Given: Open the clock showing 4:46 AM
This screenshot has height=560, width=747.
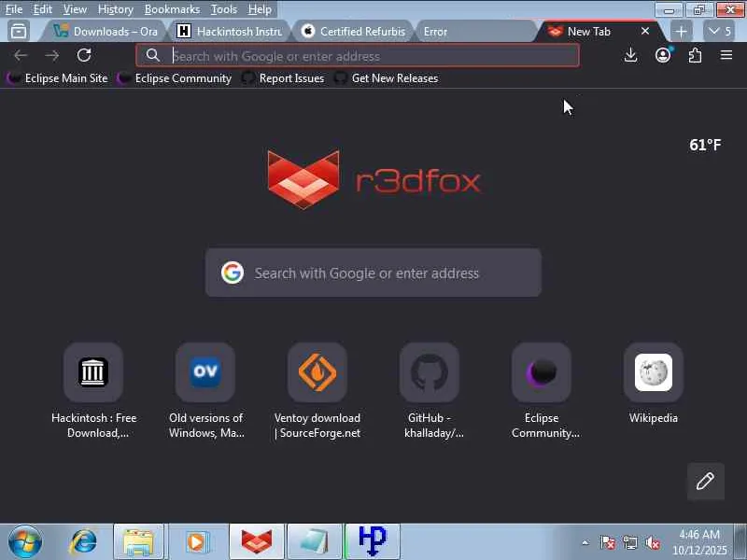Looking at the screenshot, I should point(699,542).
